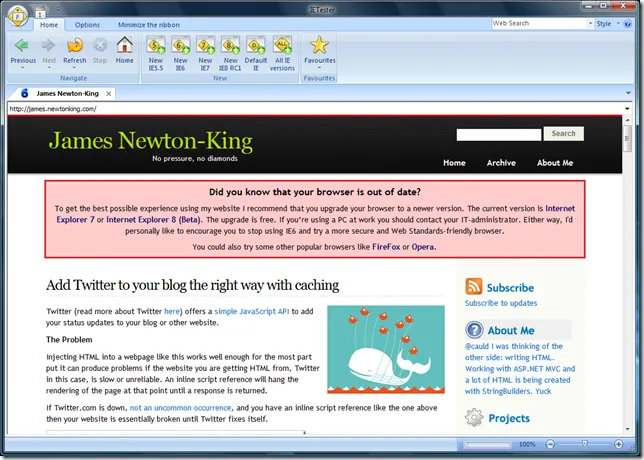Go to Home page icon in ribbon
Image resolution: width=644 pixels, height=460 pixels.
[x=124, y=45]
